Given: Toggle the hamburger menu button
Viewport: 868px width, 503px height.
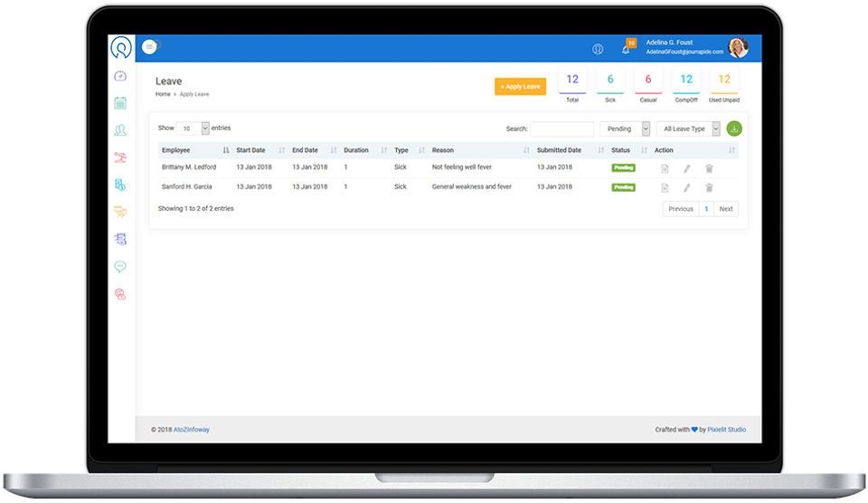Looking at the screenshot, I should pos(149,47).
